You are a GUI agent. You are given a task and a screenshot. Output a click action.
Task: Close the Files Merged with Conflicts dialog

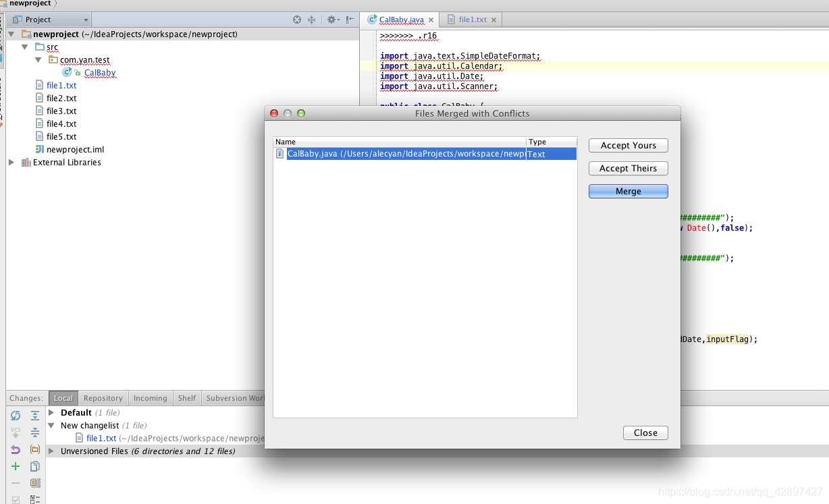(x=645, y=433)
